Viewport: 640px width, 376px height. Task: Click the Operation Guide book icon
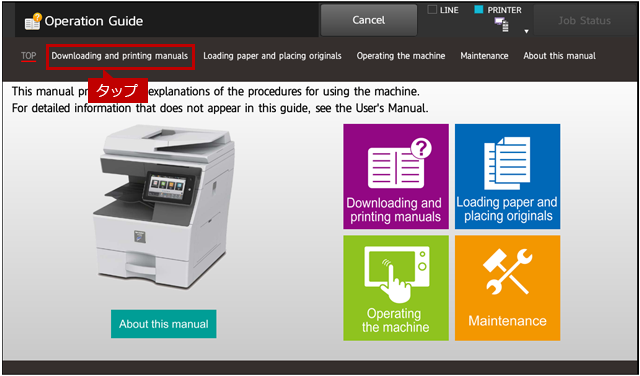click(33, 22)
